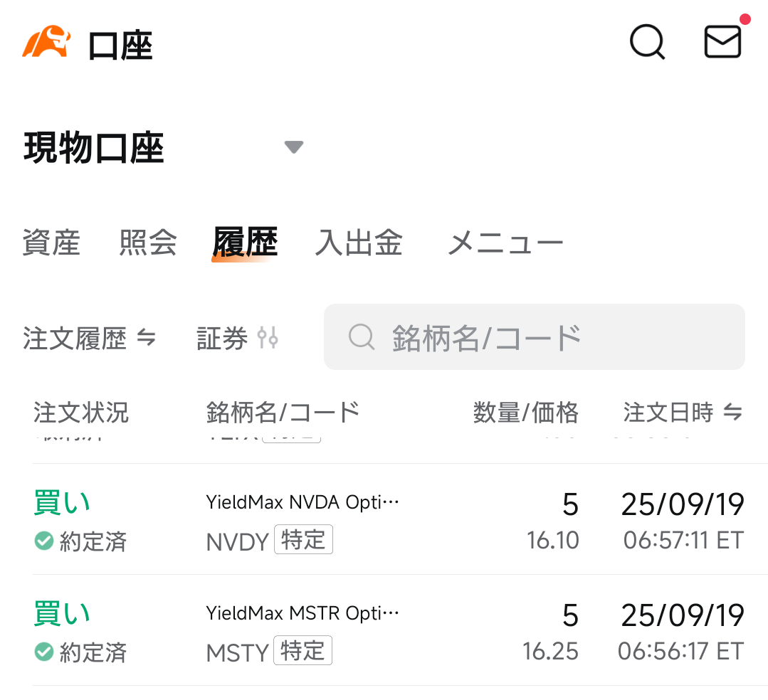Open the 入出金 tab

tap(359, 243)
